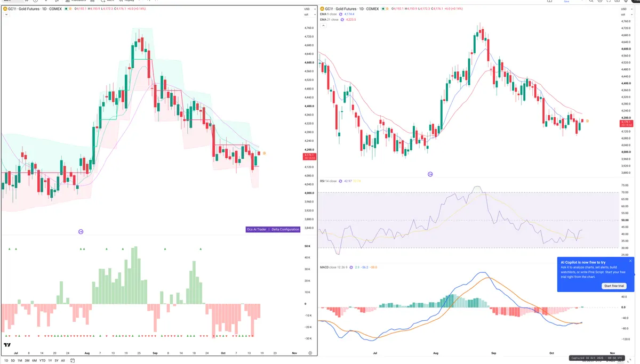Click the gold symbol icon in left chart legend
The image size is (640, 364).
(5, 9)
